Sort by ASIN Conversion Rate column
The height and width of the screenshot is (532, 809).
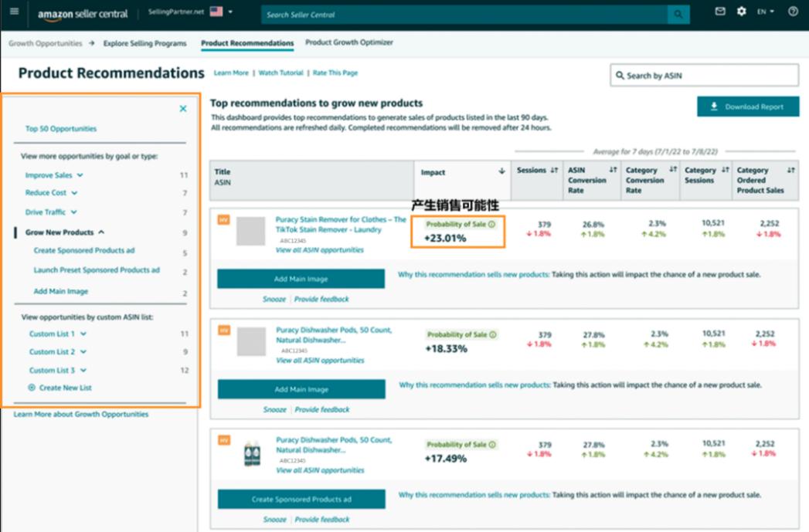pos(613,170)
